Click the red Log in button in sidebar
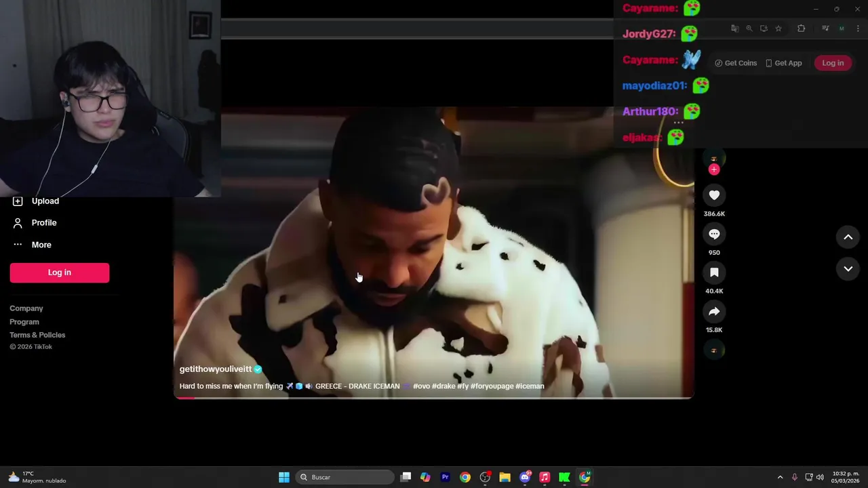Screen dimensions: 868x488 (60, 272)
